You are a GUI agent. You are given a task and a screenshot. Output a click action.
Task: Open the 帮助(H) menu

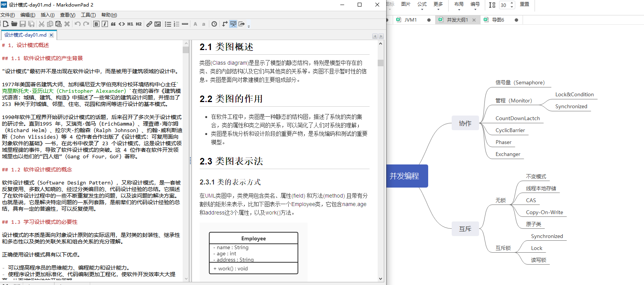click(x=109, y=15)
